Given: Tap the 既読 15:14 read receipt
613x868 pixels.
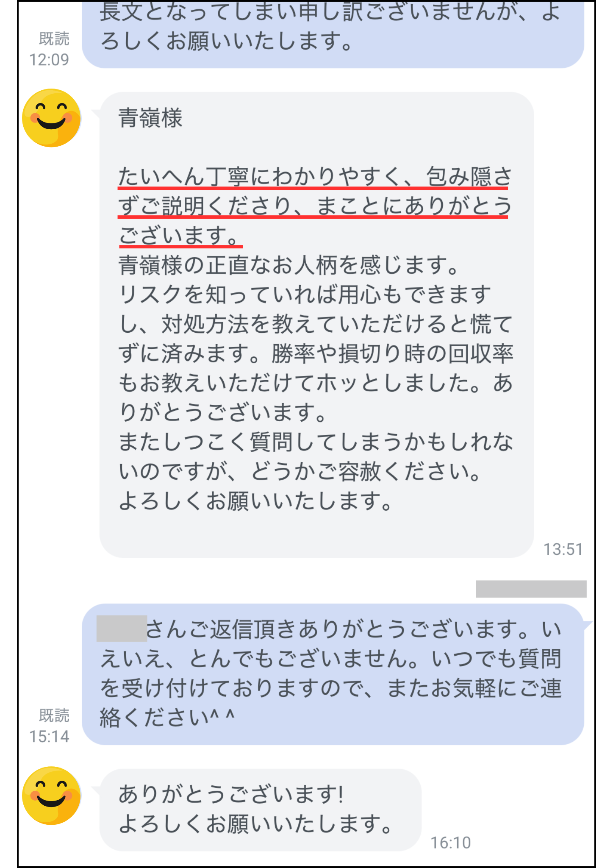Looking at the screenshot, I should pos(49,726).
